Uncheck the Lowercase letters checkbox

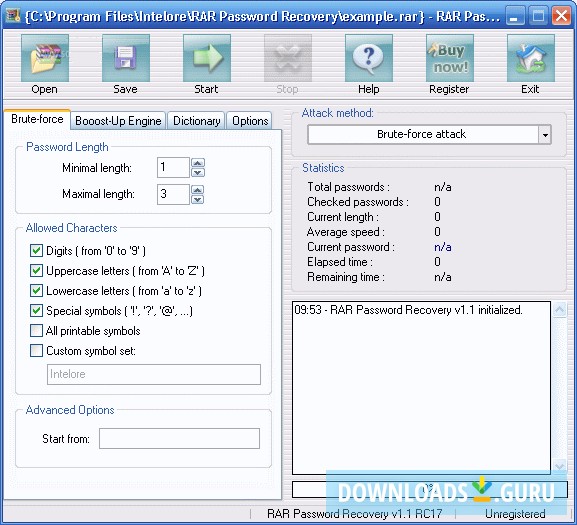click(36, 291)
